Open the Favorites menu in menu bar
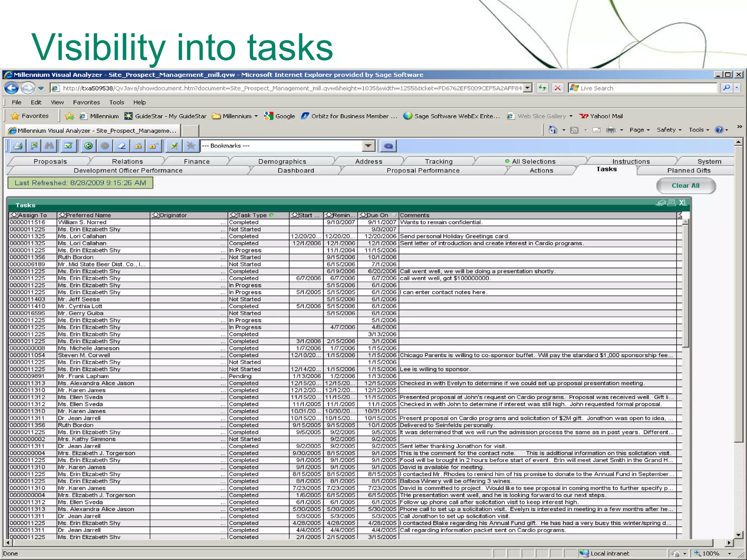The image size is (747, 560). pos(86,102)
